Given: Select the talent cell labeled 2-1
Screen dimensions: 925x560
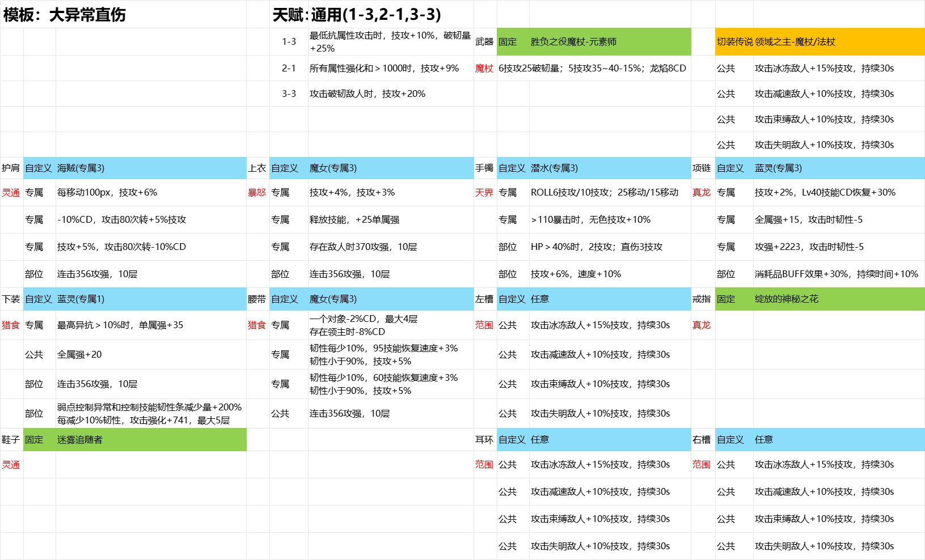Looking at the screenshot, I should pos(289,68).
